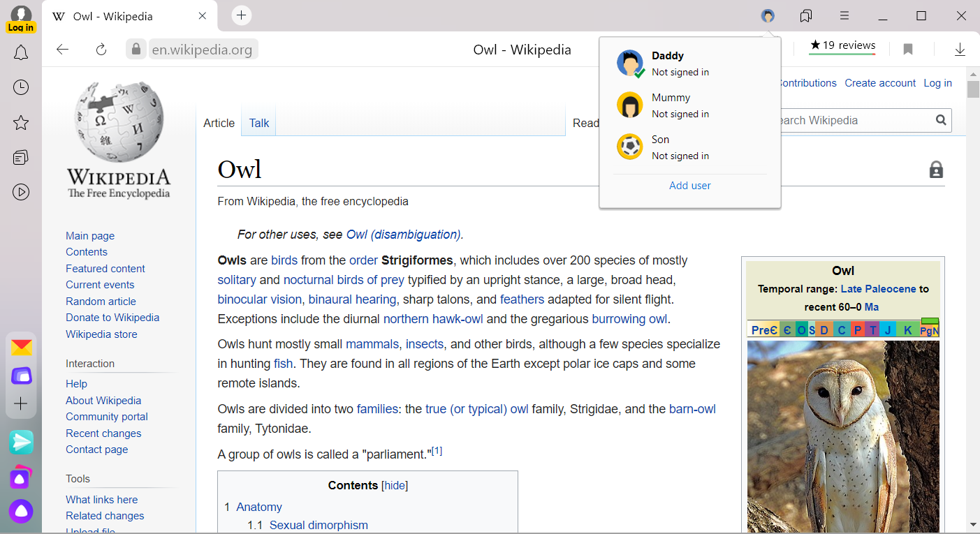Open the favorites star icon in sidebar
The height and width of the screenshot is (534, 980).
[21, 123]
